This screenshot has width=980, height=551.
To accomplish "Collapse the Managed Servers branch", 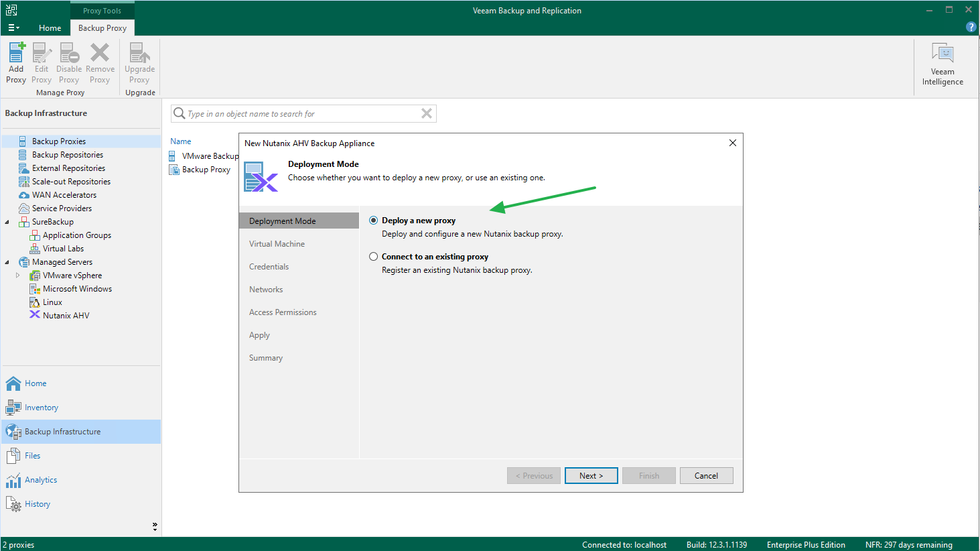I will point(7,262).
